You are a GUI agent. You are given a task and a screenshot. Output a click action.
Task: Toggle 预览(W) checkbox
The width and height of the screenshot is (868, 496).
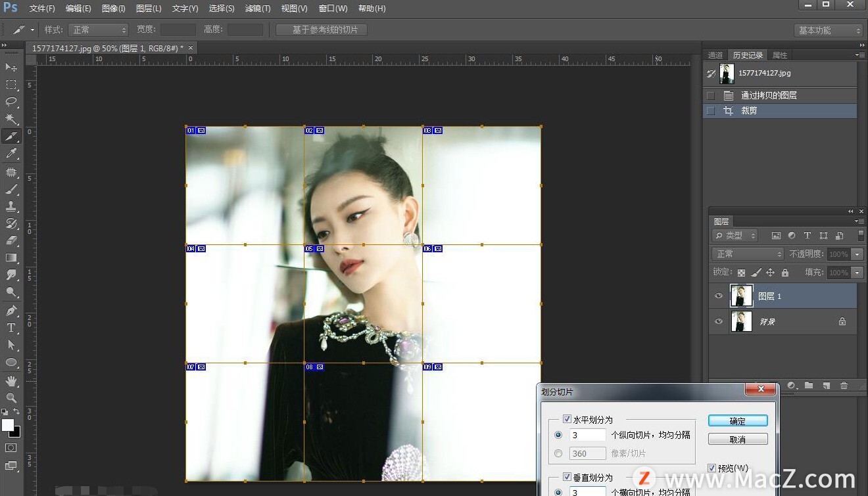click(711, 468)
